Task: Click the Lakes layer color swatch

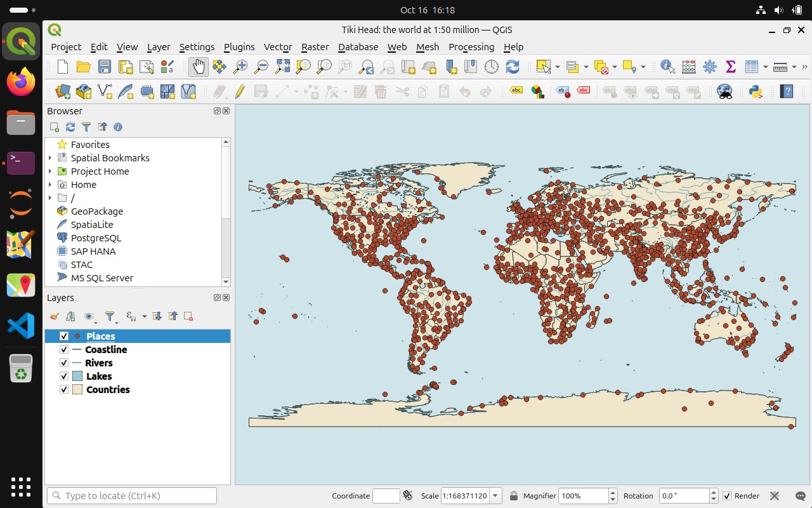Action: [77, 377]
